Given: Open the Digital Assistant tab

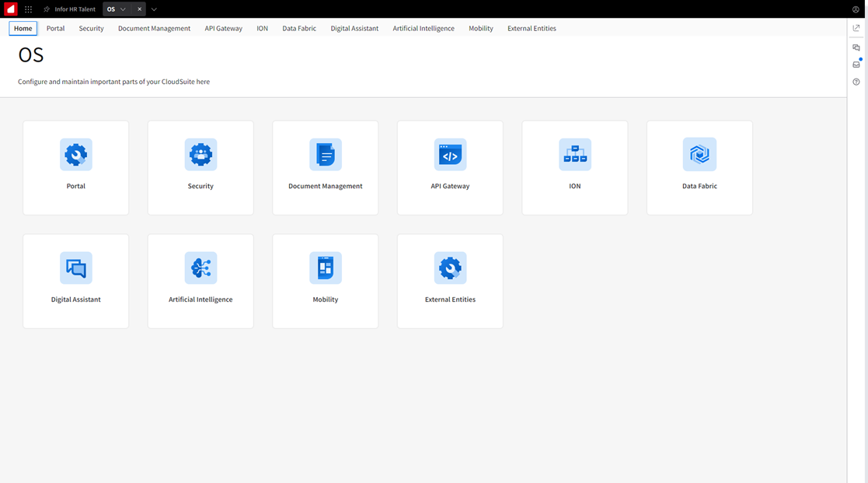Looking at the screenshot, I should pyautogui.click(x=355, y=28).
